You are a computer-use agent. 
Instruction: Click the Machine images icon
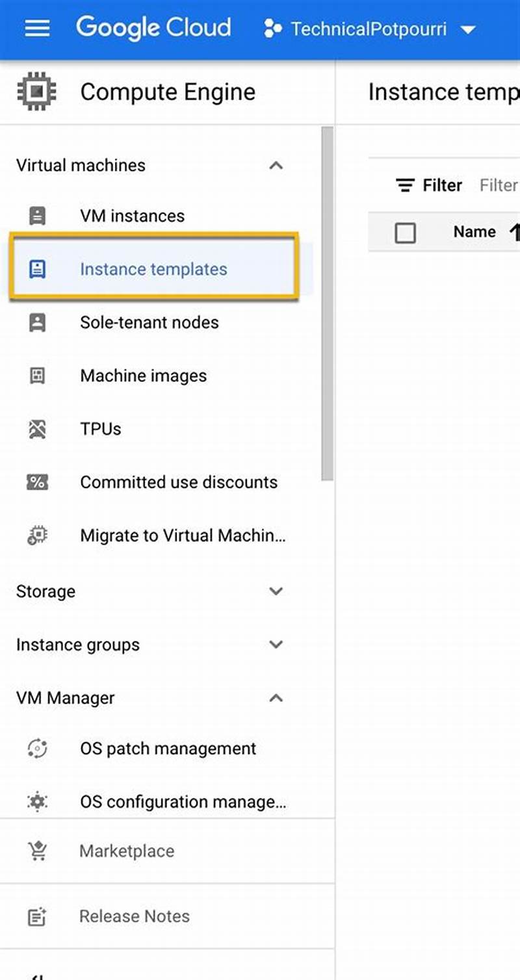click(37, 376)
